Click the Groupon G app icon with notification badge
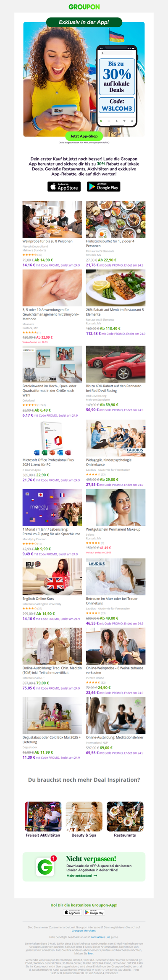Screen dimensions: 168x980 tap(45, 866)
